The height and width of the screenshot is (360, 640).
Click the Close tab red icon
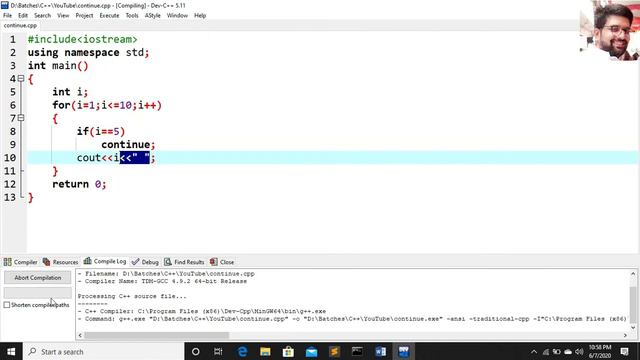pyautogui.click(x=213, y=262)
